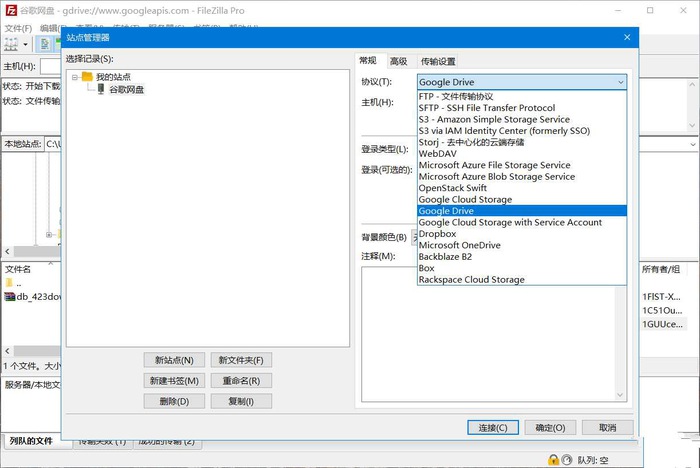Click the speed limit gauge icon
Image resolution: width=700 pixels, height=468 pixels.
coord(567,460)
